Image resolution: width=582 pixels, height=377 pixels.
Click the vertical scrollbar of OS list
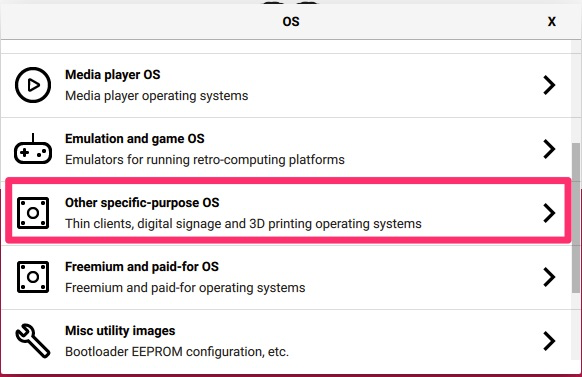[x=576, y=217]
